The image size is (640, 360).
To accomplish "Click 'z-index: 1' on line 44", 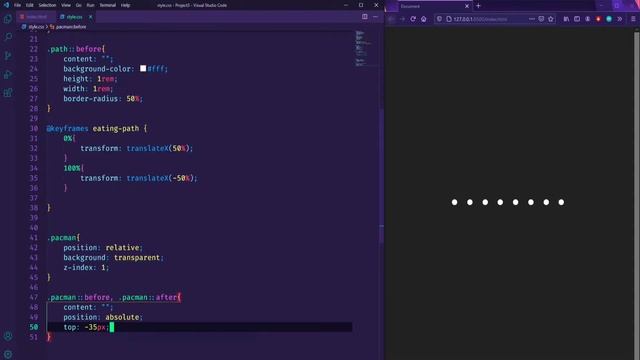I will [x=84, y=267].
